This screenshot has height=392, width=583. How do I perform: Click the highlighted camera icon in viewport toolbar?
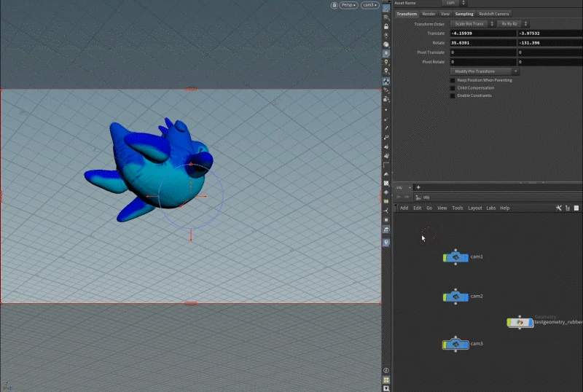(386, 81)
